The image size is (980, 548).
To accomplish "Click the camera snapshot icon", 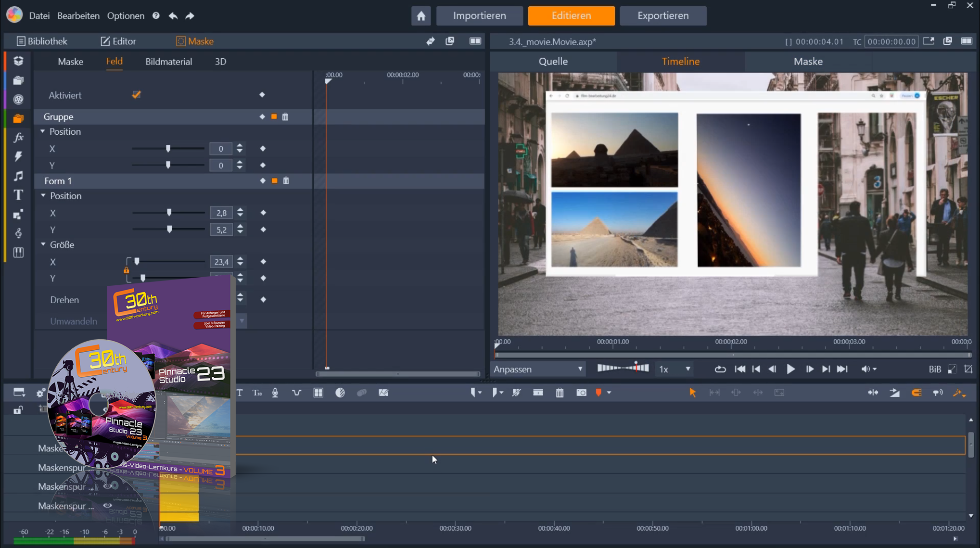I will tap(581, 393).
